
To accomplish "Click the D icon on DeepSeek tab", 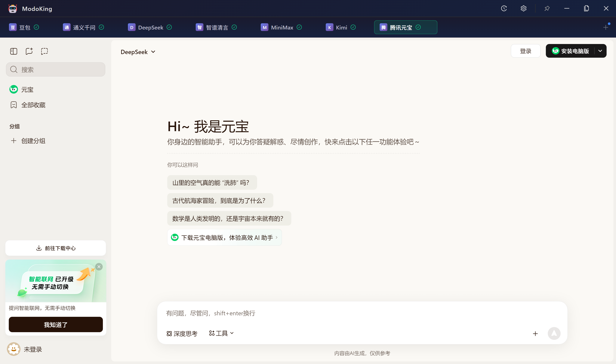I will (x=132, y=27).
